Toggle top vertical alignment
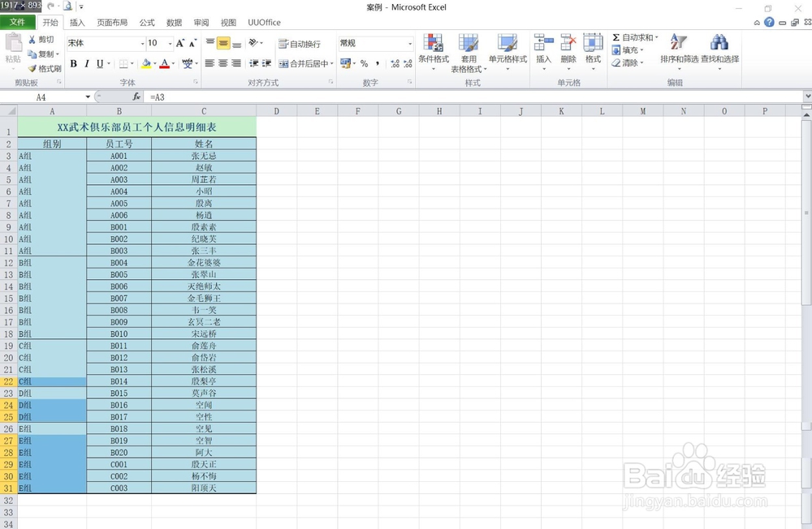Image resolution: width=812 pixels, height=529 pixels. 210,43
